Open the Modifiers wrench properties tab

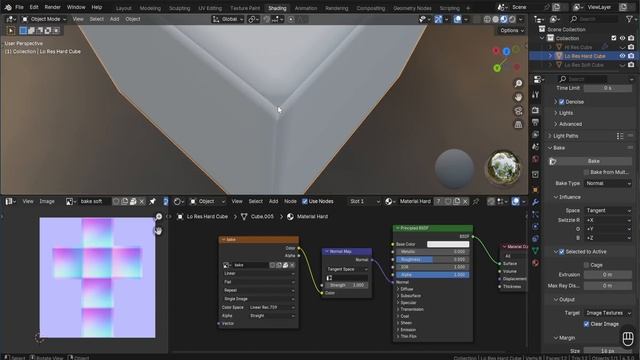tap(536, 202)
